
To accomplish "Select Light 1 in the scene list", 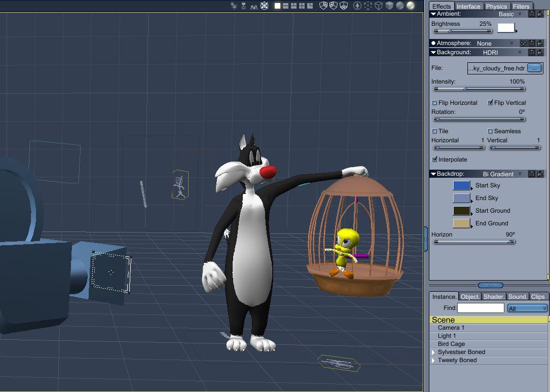I will point(489,336).
